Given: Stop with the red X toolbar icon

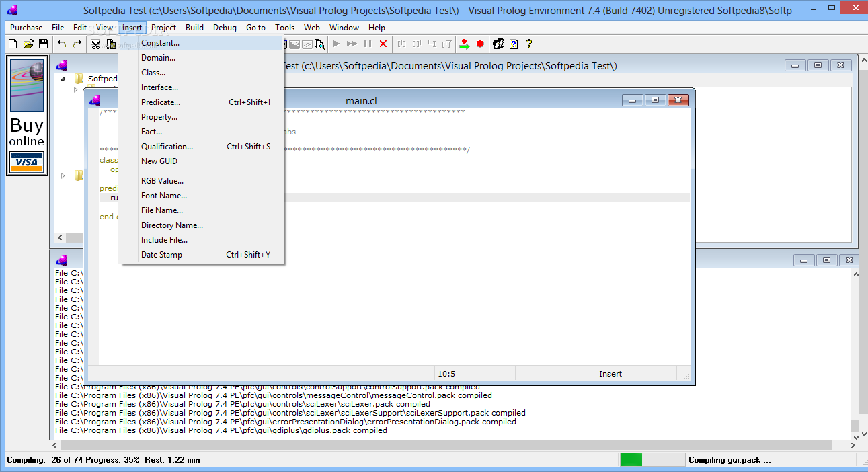Looking at the screenshot, I should [383, 44].
